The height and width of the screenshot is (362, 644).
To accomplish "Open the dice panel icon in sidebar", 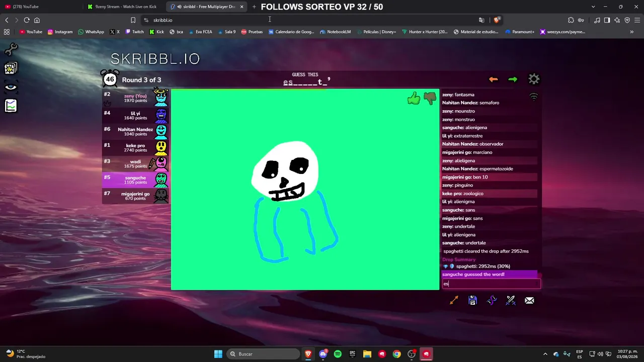I will point(11,68).
